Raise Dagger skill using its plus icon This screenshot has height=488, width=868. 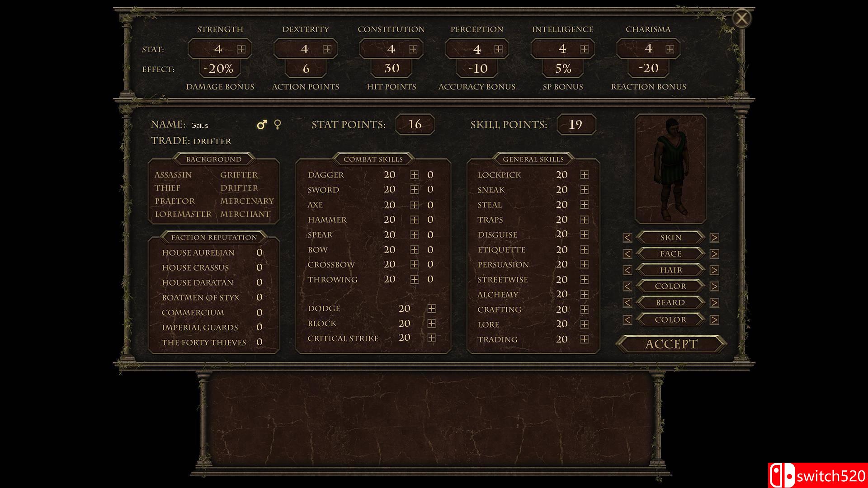coord(414,175)
